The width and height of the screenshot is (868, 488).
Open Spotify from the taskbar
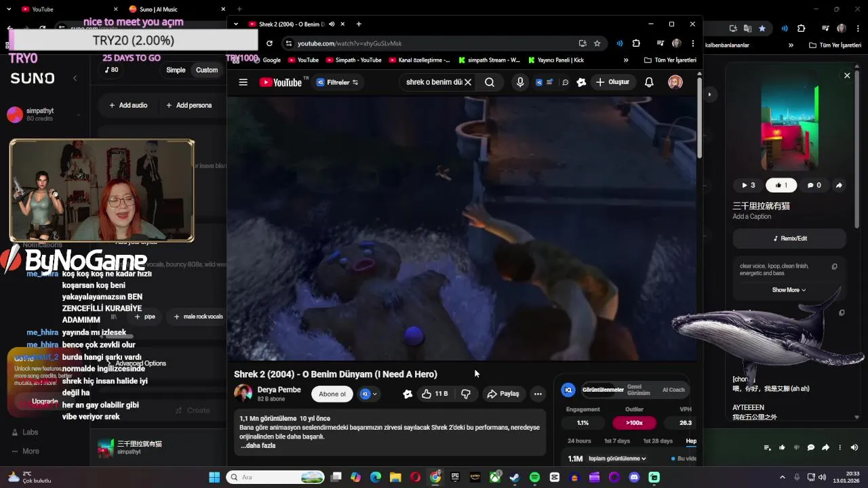tap(534, 477)
